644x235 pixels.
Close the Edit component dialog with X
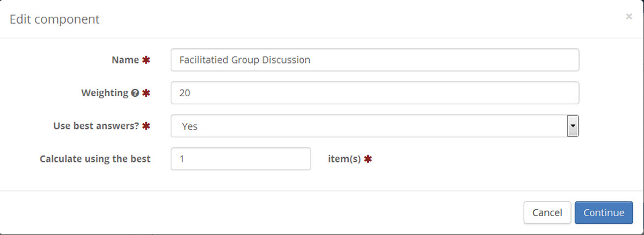click(x=628, y=17)
